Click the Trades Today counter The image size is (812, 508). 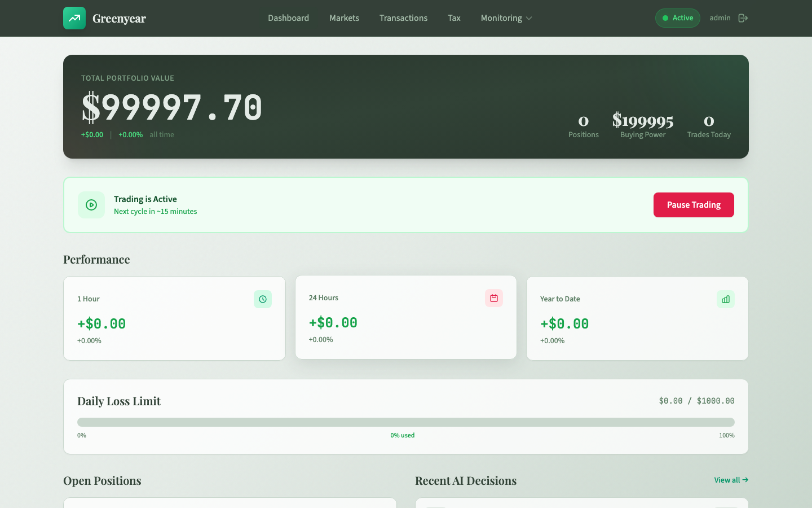(709, 125)
